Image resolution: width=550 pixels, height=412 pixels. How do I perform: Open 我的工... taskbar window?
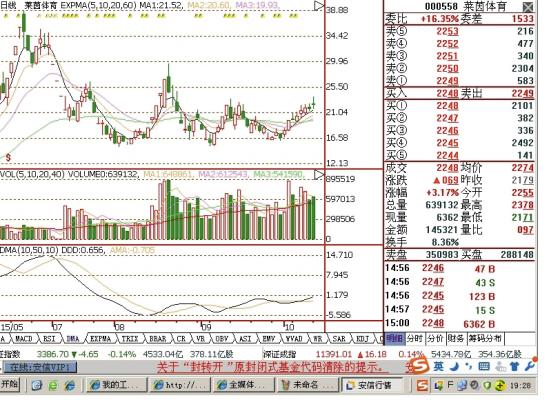tap(116, 385)
